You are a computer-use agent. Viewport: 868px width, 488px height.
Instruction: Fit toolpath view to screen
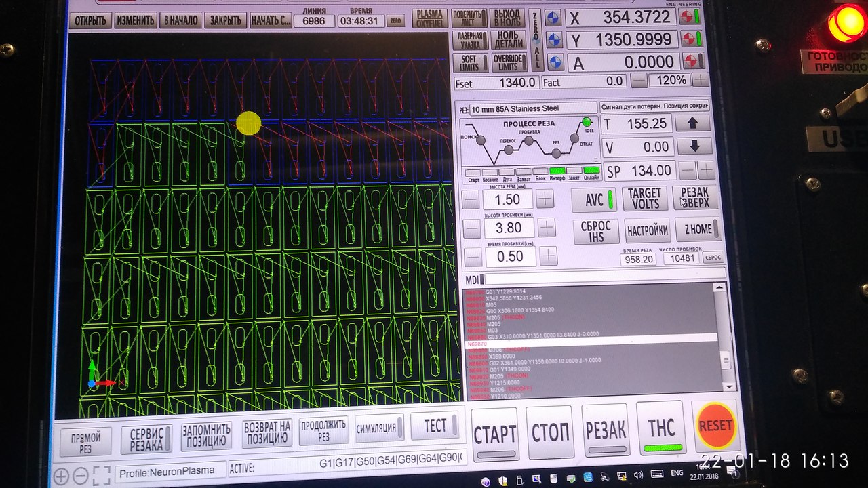(x=101, y=475)
